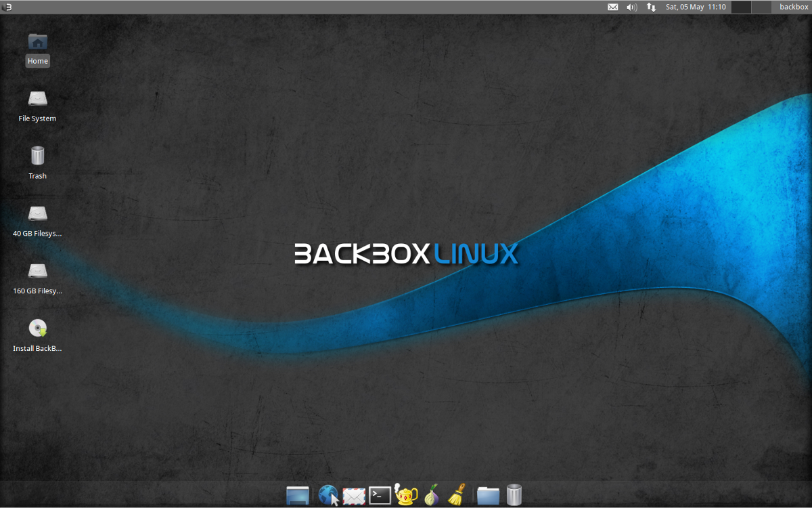Open Home folder on the desktop
Image resolution: width=812 pixels, height=508 pixels.
point(37,47)
